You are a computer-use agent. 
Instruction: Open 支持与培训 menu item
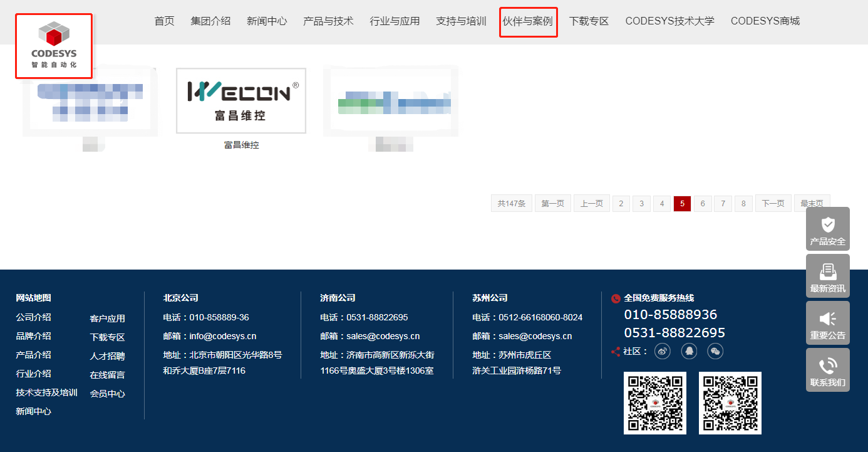tap(461, 21)
